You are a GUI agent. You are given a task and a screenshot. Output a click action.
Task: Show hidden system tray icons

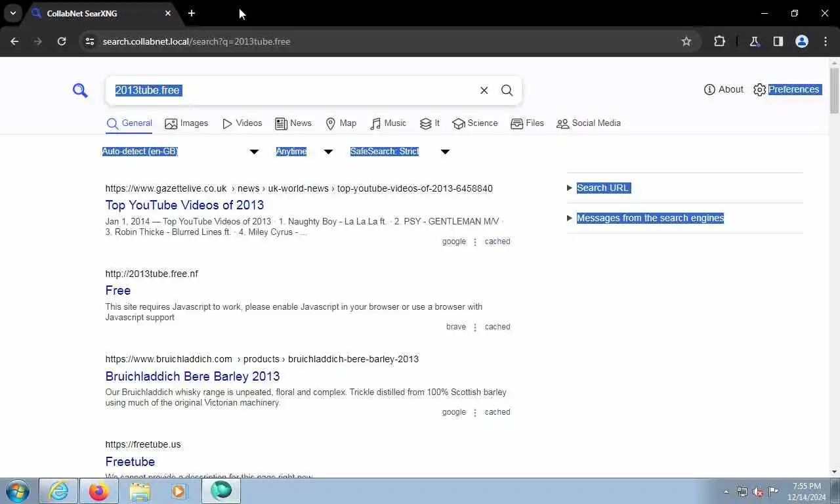pos(726,492)
